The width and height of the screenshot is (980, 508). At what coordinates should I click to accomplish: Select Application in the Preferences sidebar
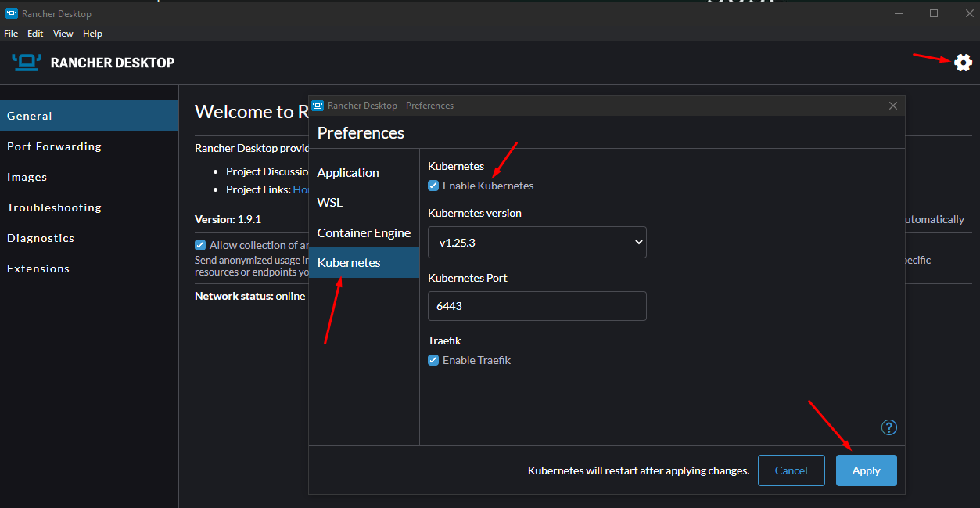tap(348, 172)
